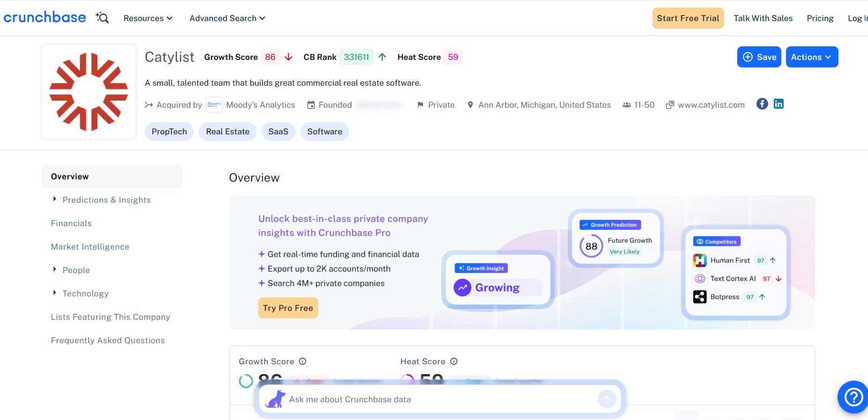868x420 pixels.
Task: Open the People sidebar item
Action: 76,270
